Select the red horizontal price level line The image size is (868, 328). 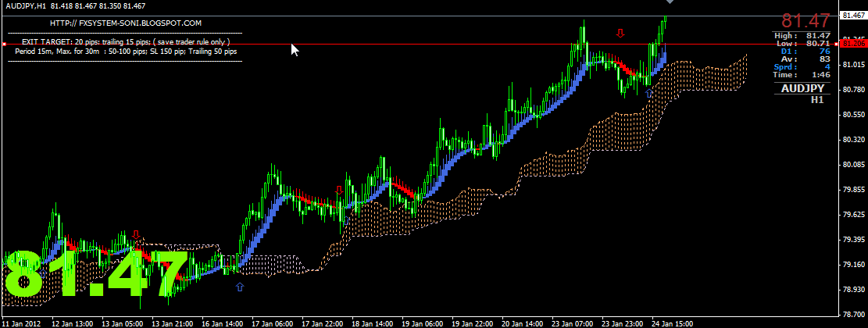pos(469,45)
